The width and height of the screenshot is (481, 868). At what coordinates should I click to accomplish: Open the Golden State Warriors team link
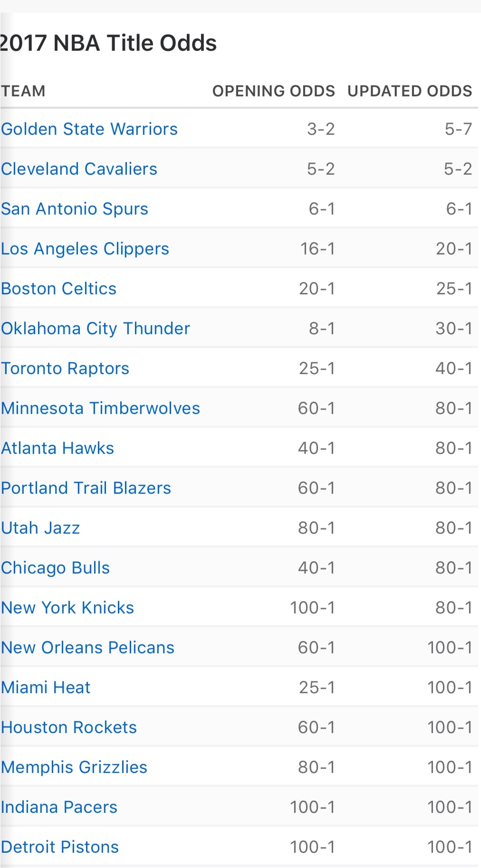tap(89, 129)
